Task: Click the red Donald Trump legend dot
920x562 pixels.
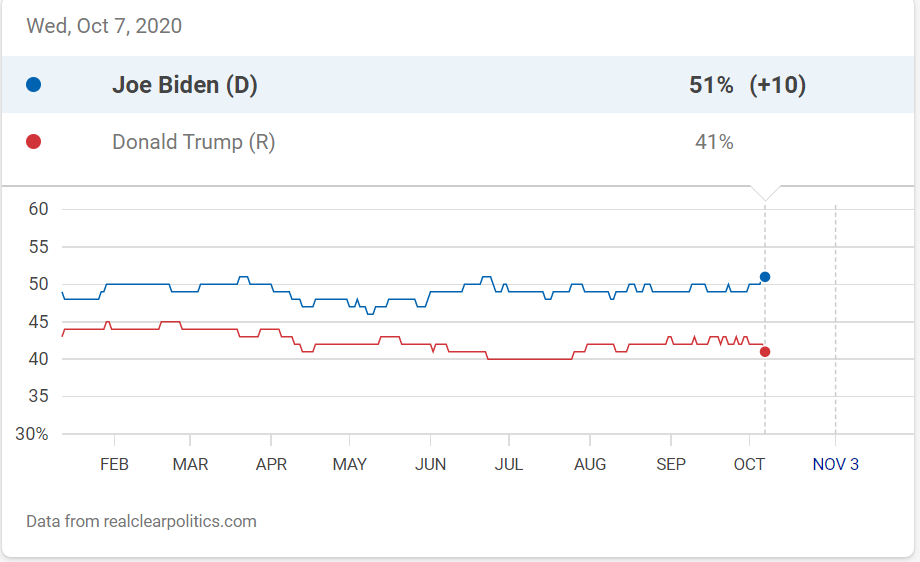Action: (x=33, y=142)
